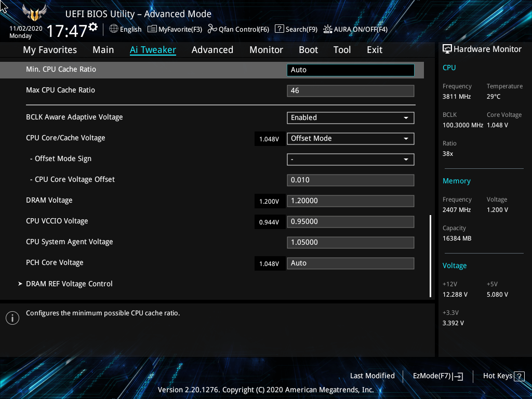This screenshot has height=399, width=532.
Task: Click the Hardware Monitor display icon
Action: [447, 49]
